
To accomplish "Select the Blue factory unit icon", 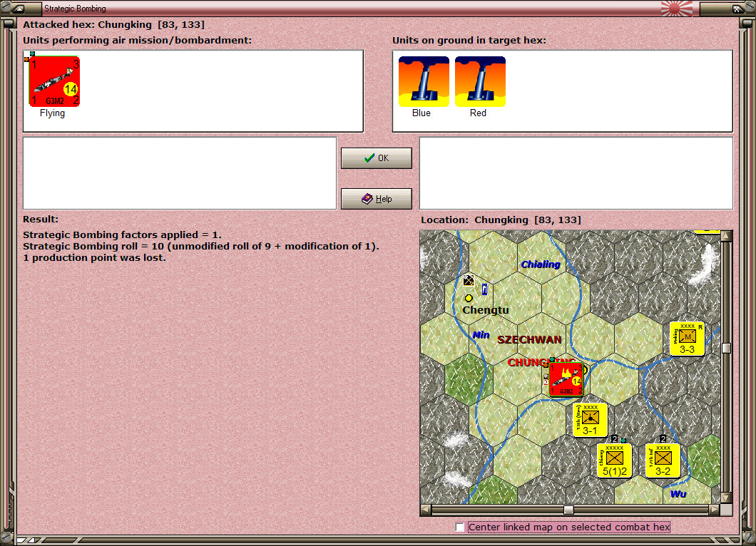I will pyautogui.click(x=424, y=81).
